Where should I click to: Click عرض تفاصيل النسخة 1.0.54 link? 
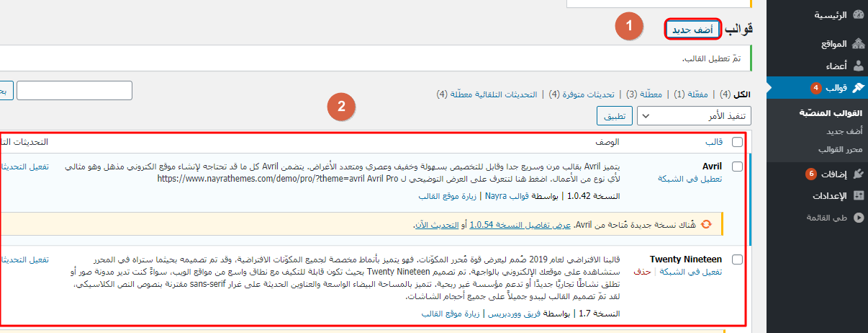click(x=520, y=225)
